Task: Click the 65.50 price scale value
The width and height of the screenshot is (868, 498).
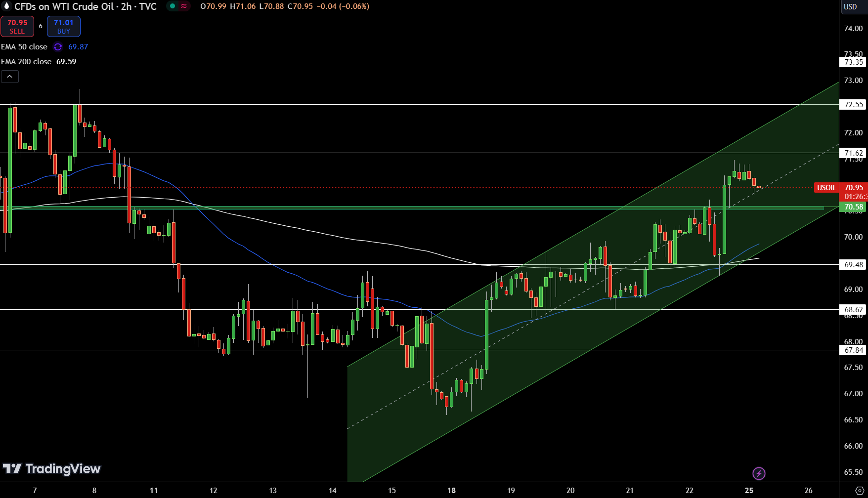Action: [853, 472]
